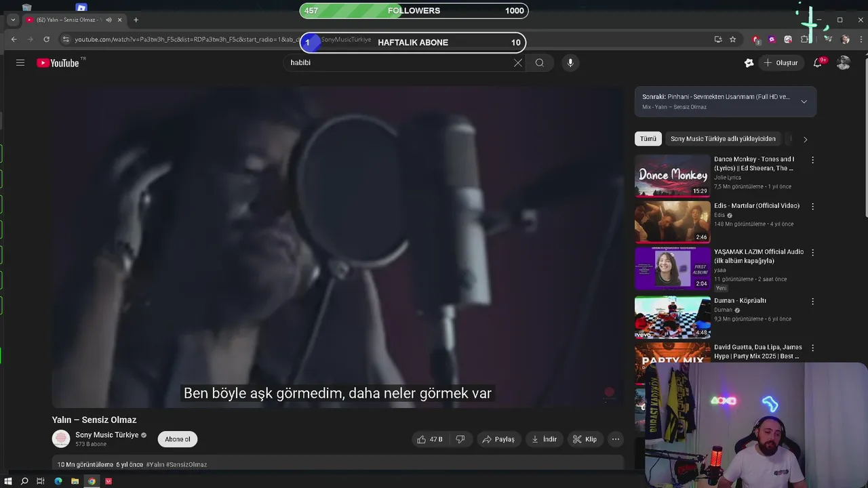This screenshot has height=488, width=868.
Task: Open the David Guetta Party Mix 2025 title
Action: pyautogui.click(x=758, y=352)
